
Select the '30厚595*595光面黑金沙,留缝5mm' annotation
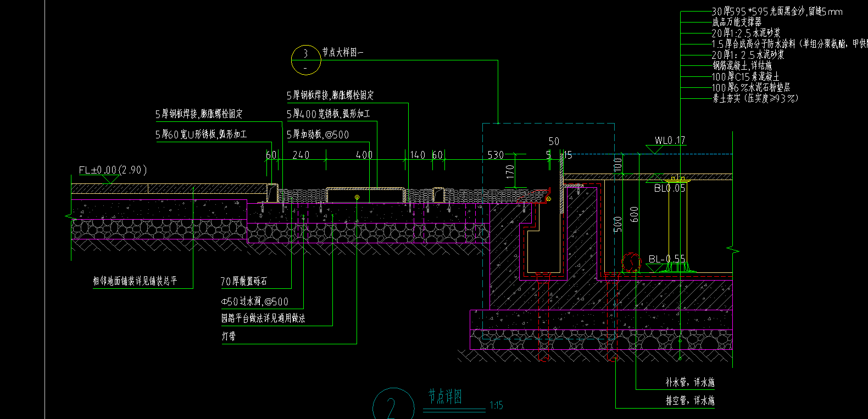777,12
